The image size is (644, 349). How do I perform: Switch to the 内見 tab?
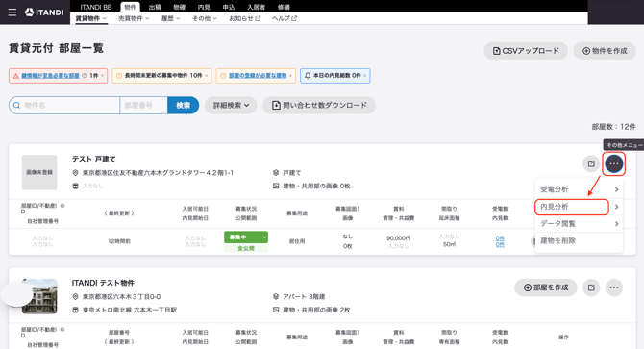204,7
